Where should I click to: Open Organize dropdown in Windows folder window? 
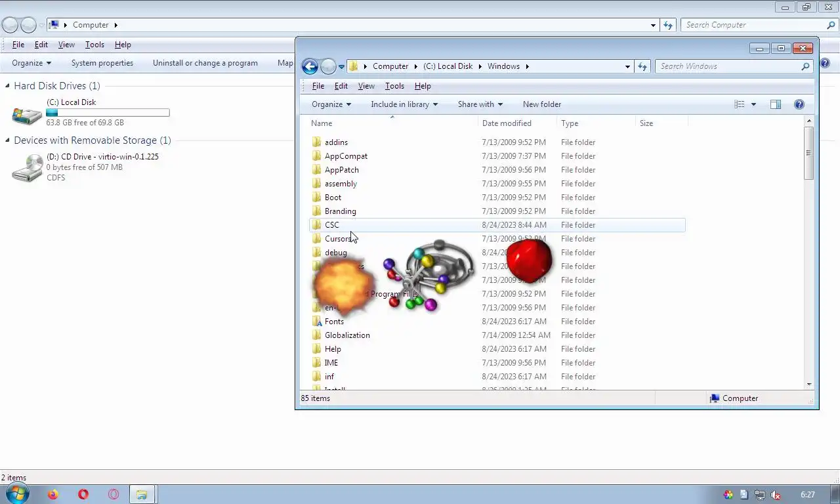pyautogui.click(x=331, y=104)
